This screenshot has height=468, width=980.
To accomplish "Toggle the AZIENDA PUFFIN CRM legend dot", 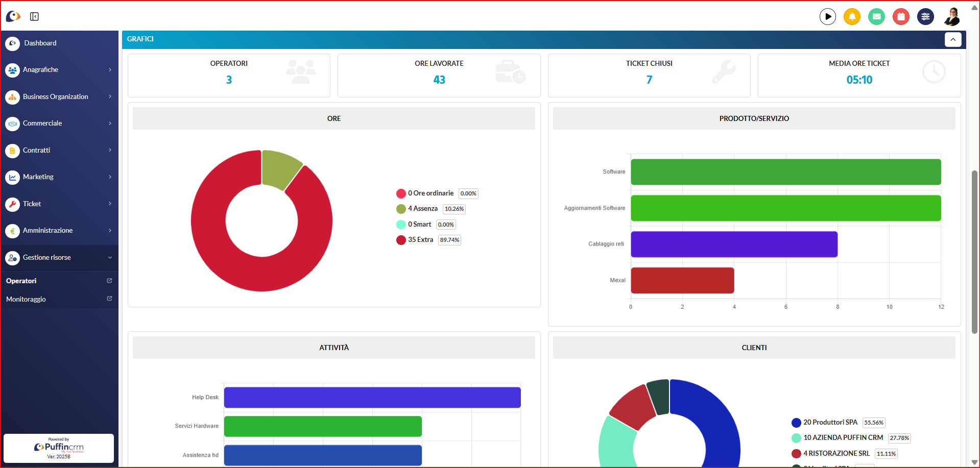I will tap(796, 438).
